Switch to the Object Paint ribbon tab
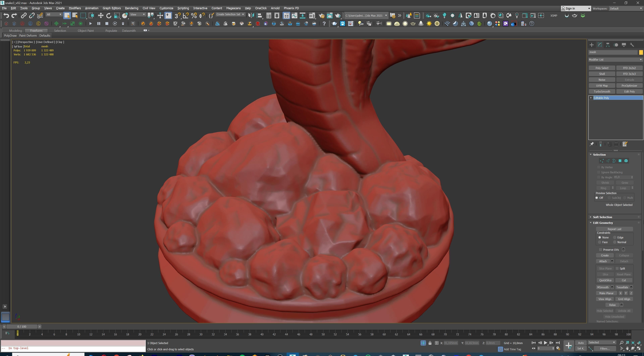 click(x=86, y=31)
